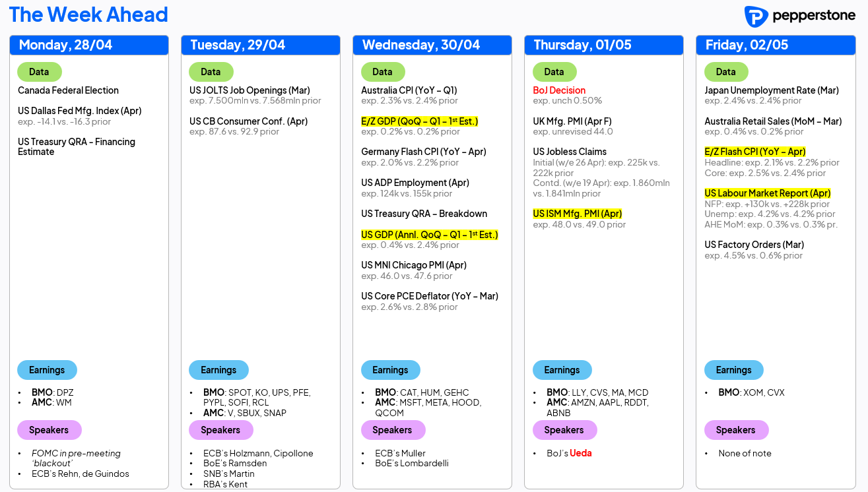Click US JOLTS Job Openings (Mar)

point(250,90)
